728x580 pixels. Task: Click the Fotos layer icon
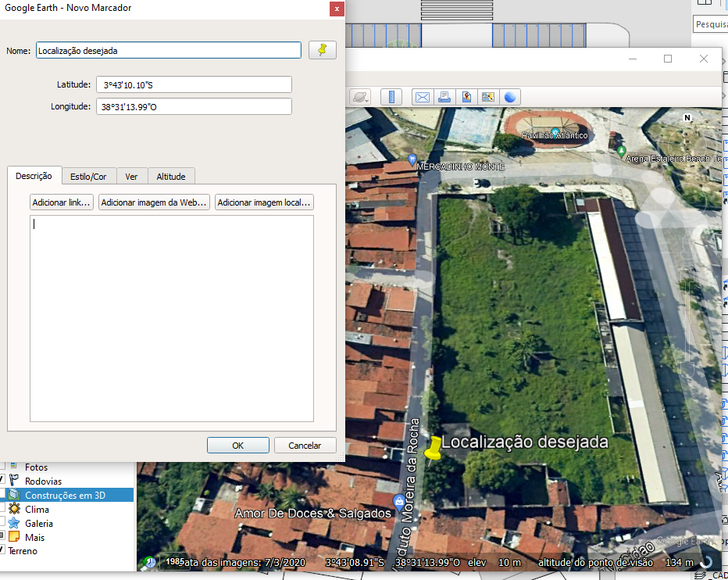point(14,466)
